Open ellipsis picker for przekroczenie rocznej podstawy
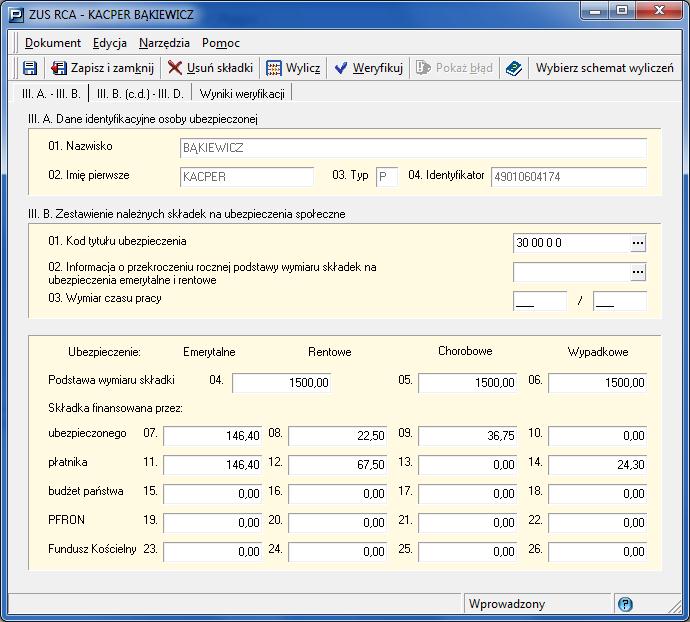690x622 pixels. tap(638, 272)
